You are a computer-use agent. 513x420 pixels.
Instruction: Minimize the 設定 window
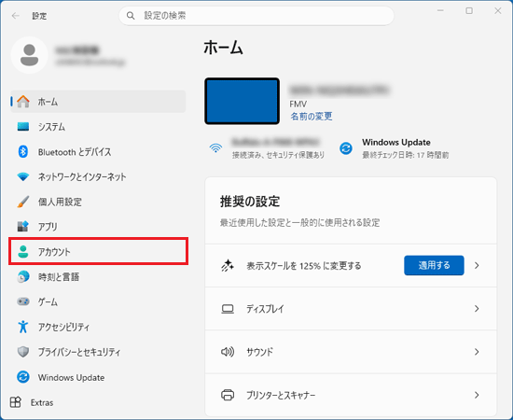(440, 11)
